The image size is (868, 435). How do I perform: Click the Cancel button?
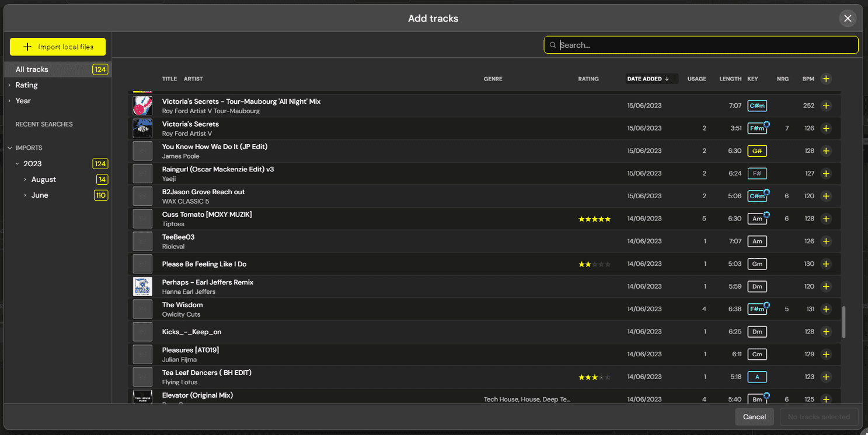754,416
